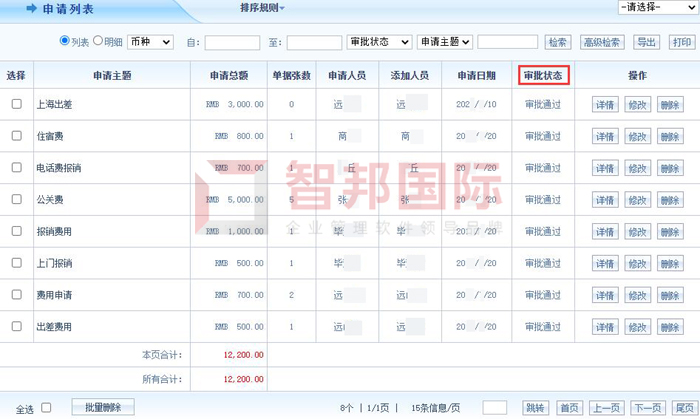
Task: Go to 上一页 previous page
Action: coord(607,408)
